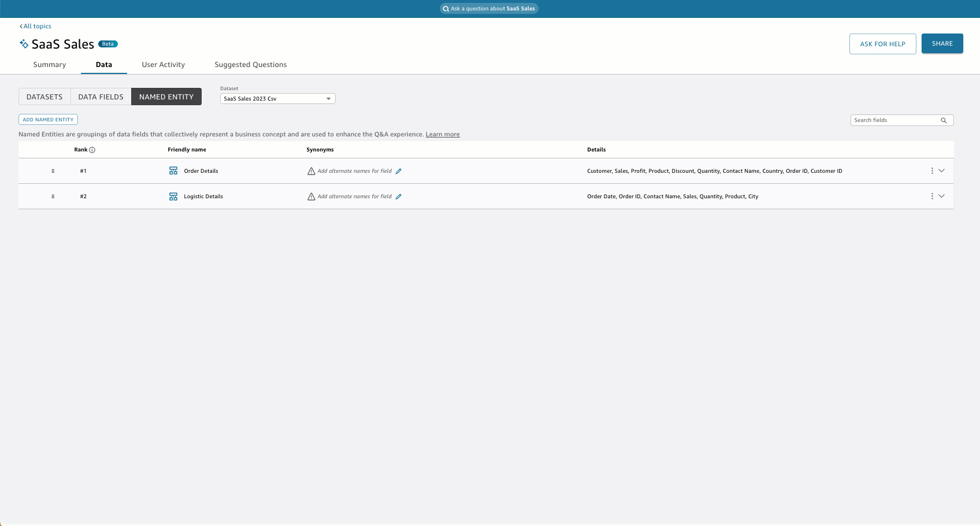Screen dimensions: 980x526
Task: Switch to the User Activity tab
Action: [163, 64]
